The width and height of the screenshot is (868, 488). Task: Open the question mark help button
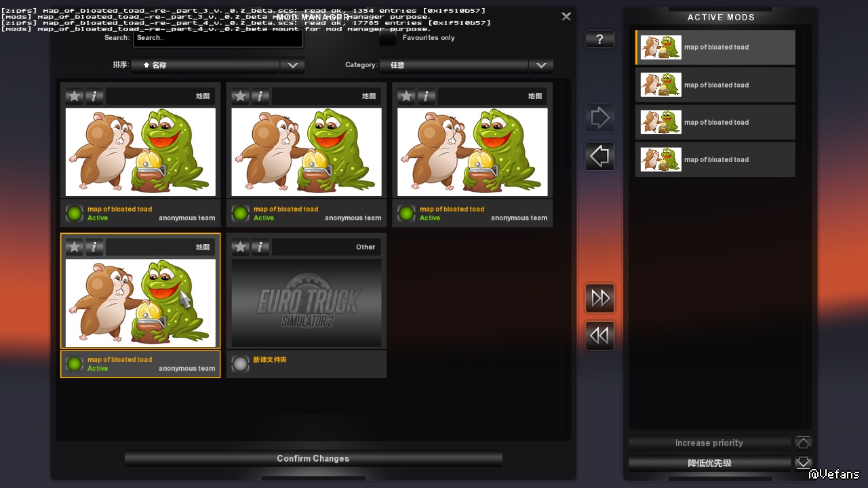599,40
